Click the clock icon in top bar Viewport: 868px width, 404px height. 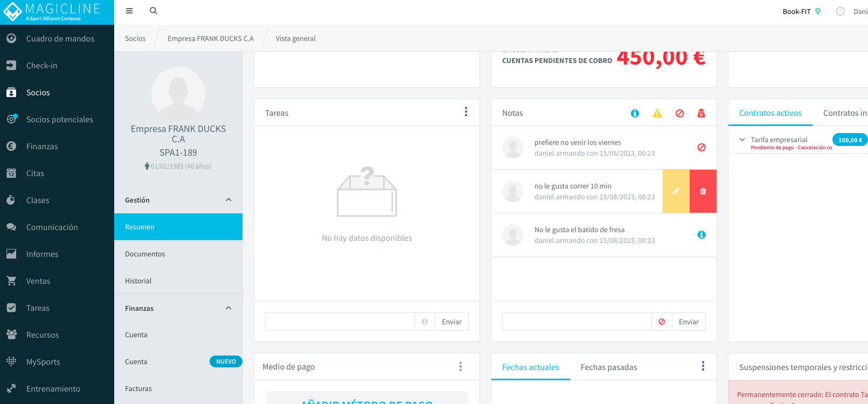(x=840, y=11)
